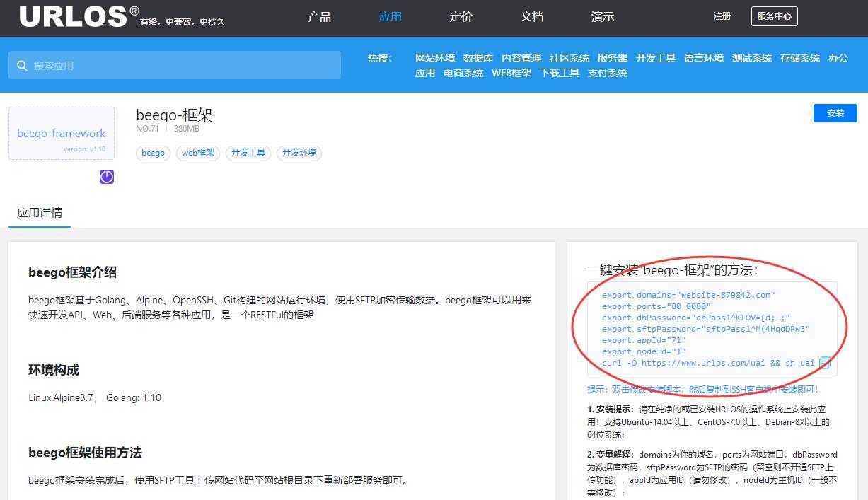Viewport: 868px width, 500px height.
Task: Select hot search 服务器
Action: point(613,58)
